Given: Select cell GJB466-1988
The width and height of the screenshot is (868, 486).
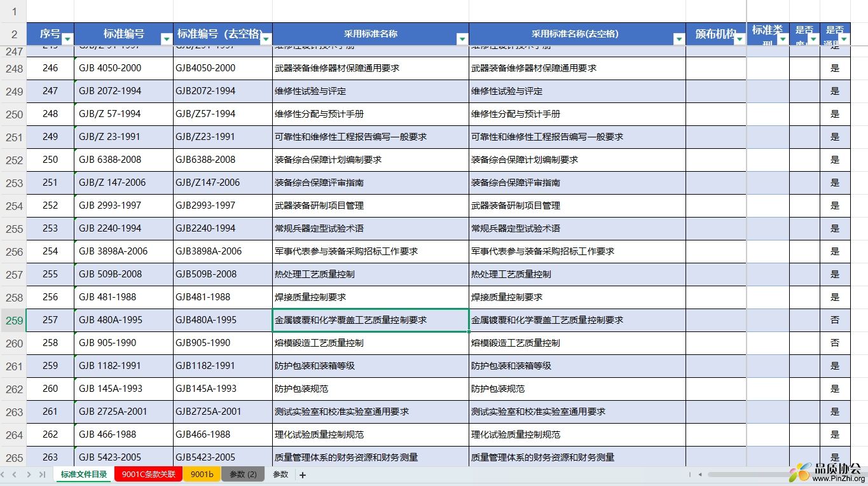Looking at the screenshot, I should pyautogui.click(x=223, y=434).
